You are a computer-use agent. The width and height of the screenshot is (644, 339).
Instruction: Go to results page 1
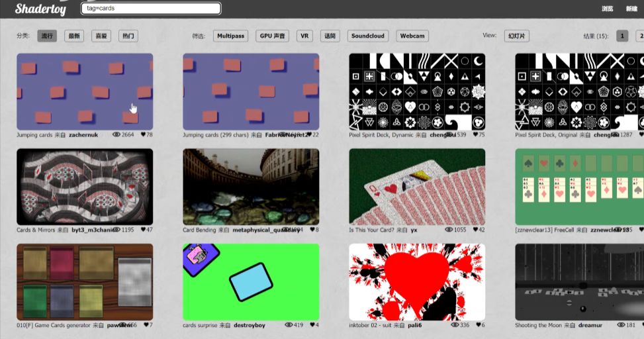[621, 36]
